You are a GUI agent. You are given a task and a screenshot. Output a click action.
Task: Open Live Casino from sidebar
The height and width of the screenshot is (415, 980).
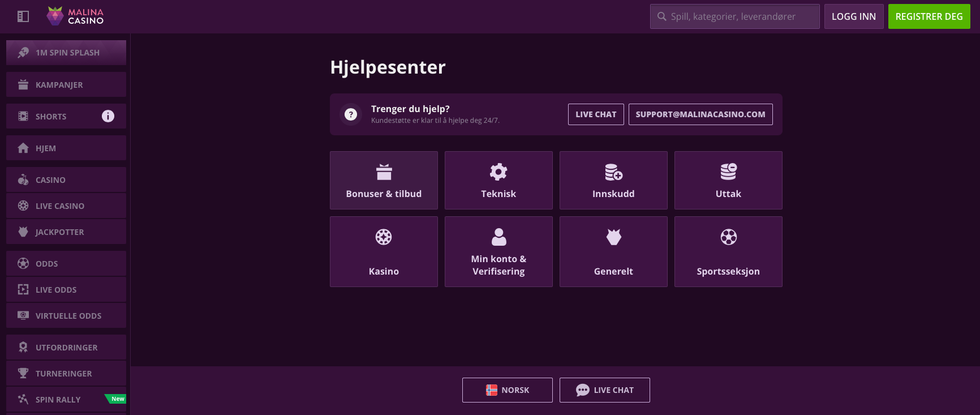[x=66, y=206]
